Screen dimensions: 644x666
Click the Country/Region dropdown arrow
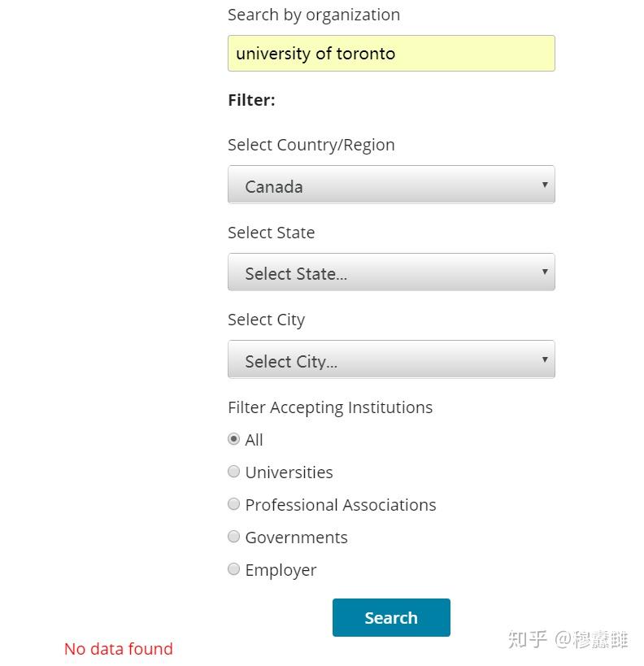coord(545,185)
